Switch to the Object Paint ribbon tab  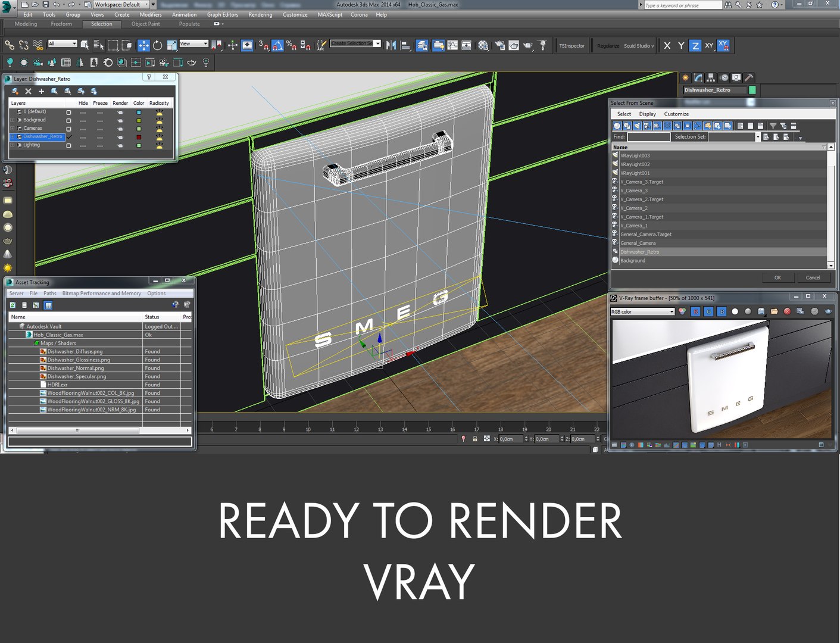click(146, 24)
